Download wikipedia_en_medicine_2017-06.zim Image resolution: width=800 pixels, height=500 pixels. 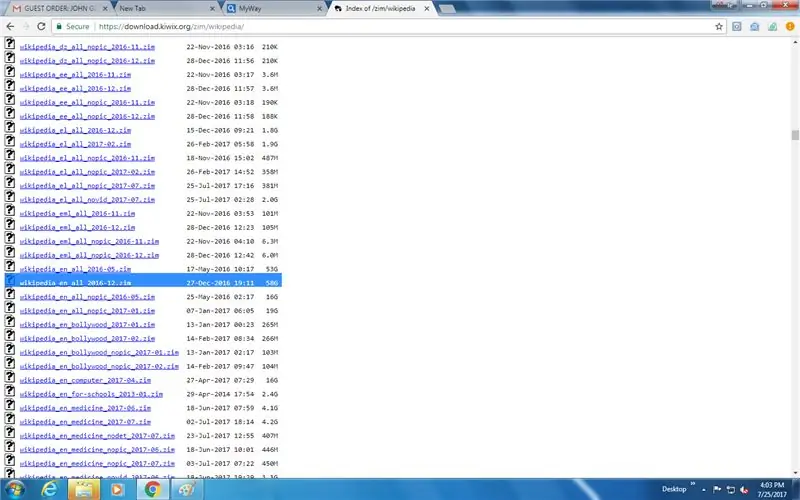pos(85,408)
